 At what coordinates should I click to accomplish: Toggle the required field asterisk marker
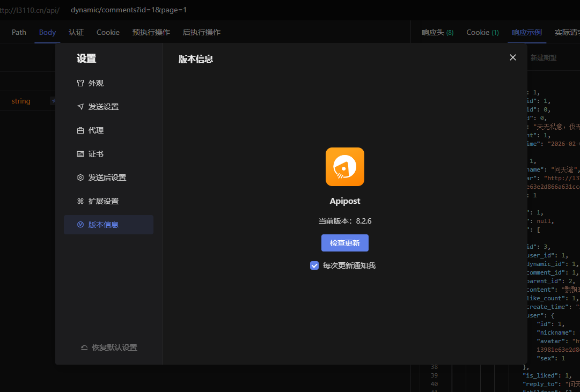(x=54, y=100)
